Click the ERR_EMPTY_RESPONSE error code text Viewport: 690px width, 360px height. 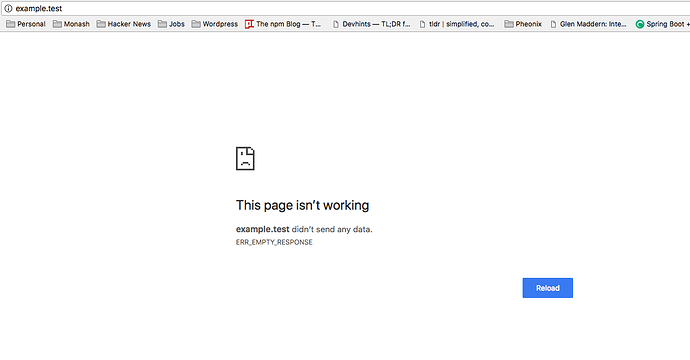point(274,242)
